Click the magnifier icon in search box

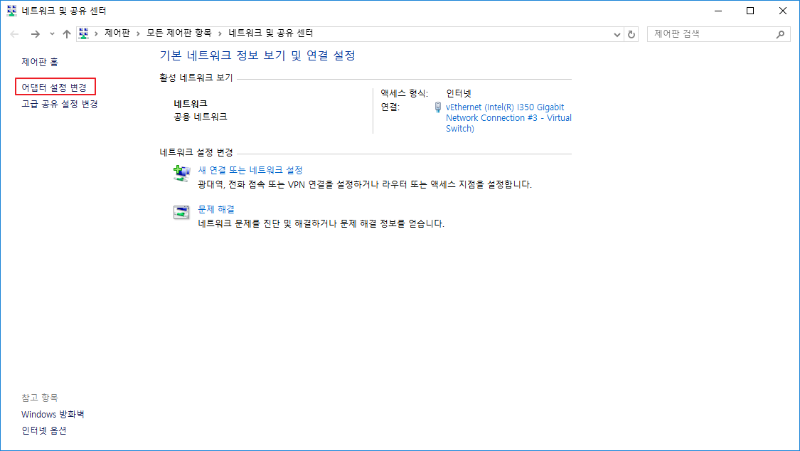(x=780, y=33)
